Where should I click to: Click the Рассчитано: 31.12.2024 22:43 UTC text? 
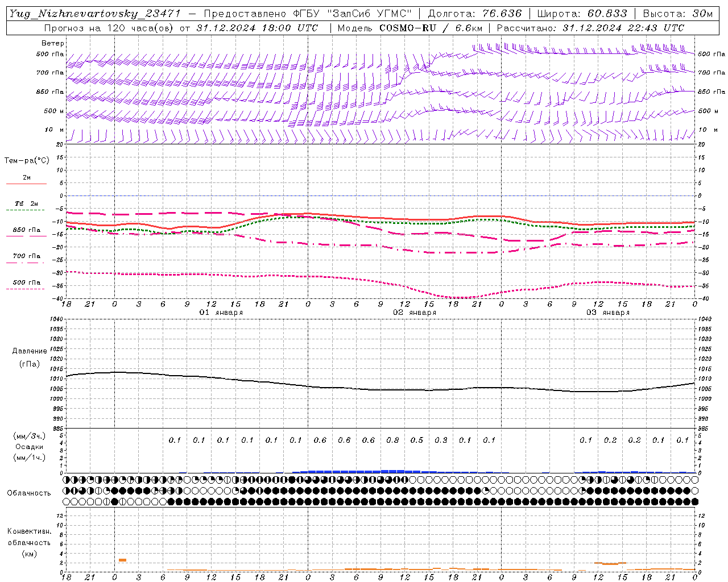(x=590, y=28)
